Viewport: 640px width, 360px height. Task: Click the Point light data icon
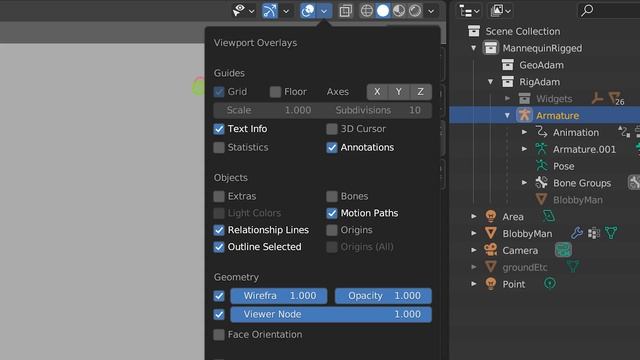550,283
